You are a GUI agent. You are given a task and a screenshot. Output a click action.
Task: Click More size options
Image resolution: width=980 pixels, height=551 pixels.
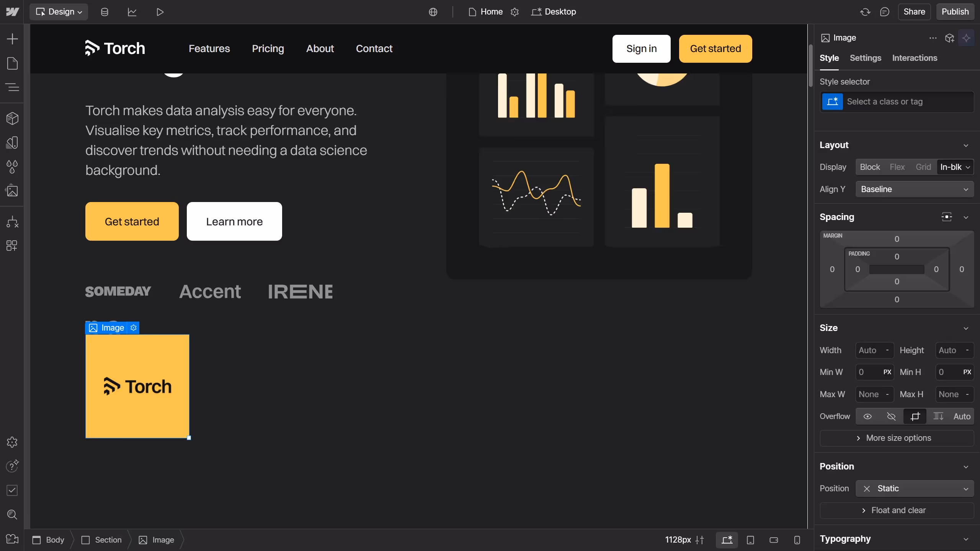click(897, 438)
